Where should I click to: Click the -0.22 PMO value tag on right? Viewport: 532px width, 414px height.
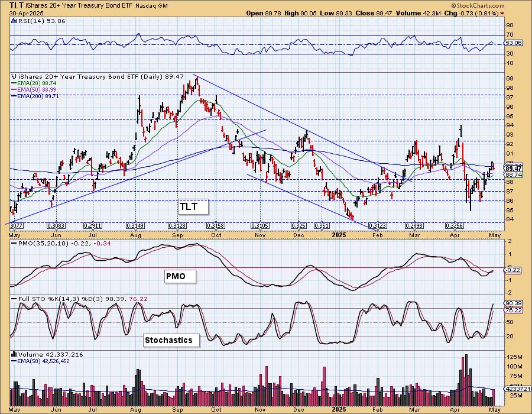click(513, 270)
